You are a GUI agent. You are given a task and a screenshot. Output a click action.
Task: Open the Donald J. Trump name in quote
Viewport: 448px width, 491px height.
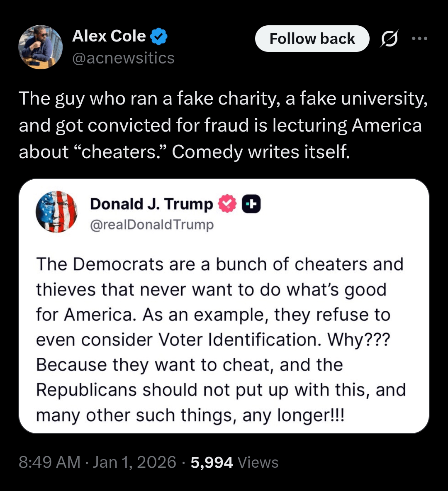(151, 204)
